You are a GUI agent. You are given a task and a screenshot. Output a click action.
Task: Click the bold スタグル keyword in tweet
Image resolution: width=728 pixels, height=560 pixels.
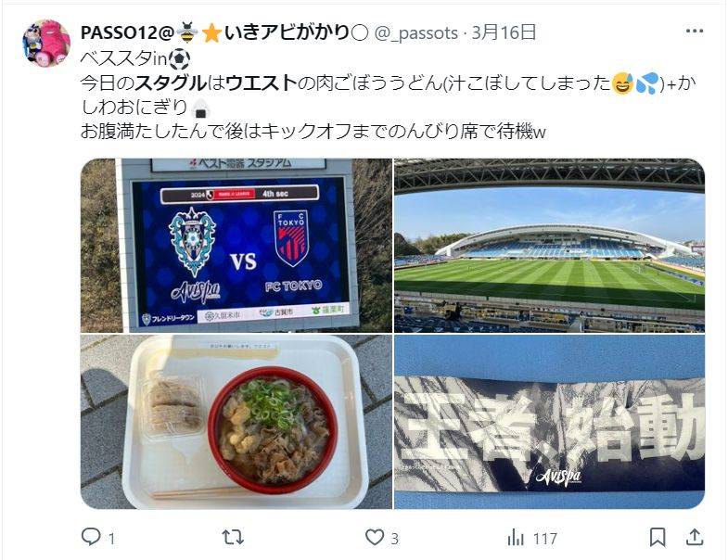[171, 83]
